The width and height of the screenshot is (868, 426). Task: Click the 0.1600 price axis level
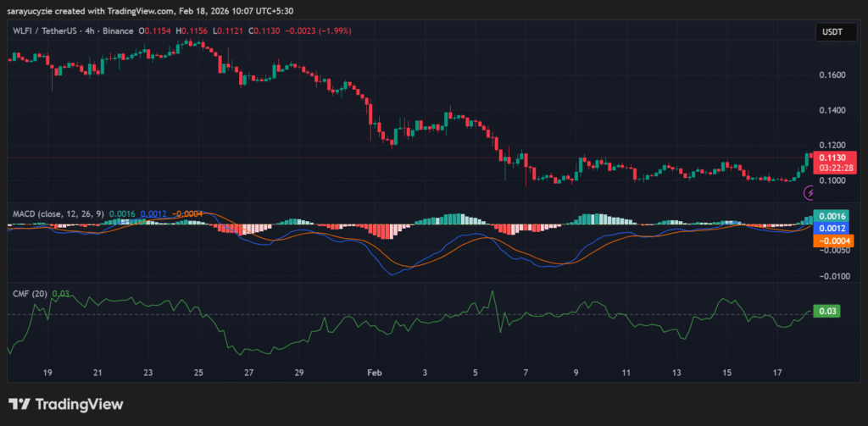[x=832, y=75]
